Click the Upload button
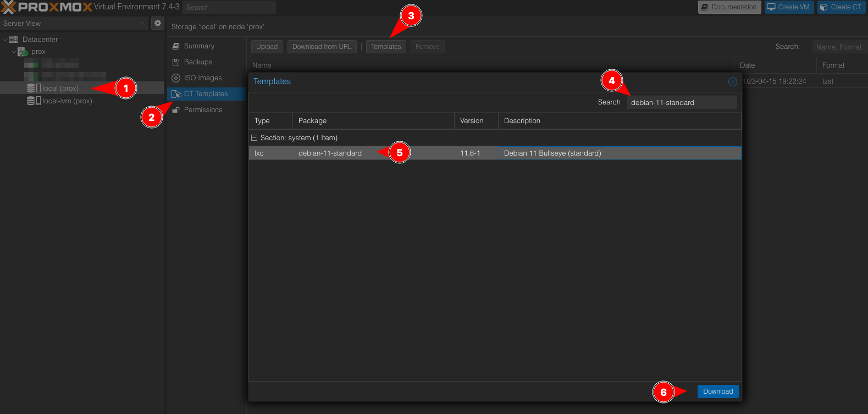868x414 pixels. [x=267, y=47]
